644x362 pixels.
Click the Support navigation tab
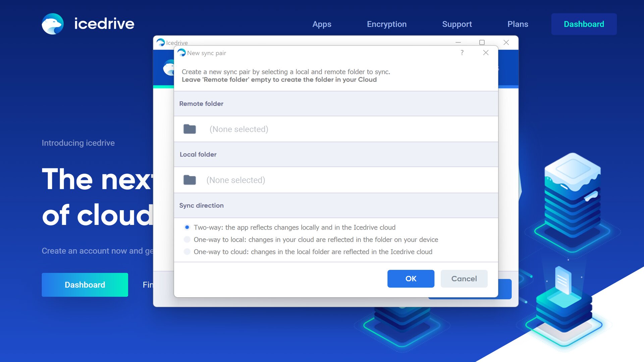click(x=458, y=24)
